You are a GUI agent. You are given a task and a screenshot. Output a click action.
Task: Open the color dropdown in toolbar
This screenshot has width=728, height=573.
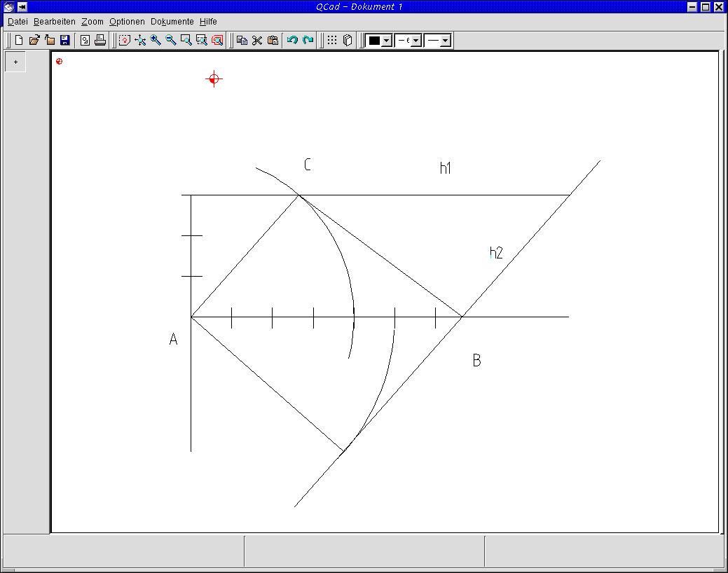(386, 41)
